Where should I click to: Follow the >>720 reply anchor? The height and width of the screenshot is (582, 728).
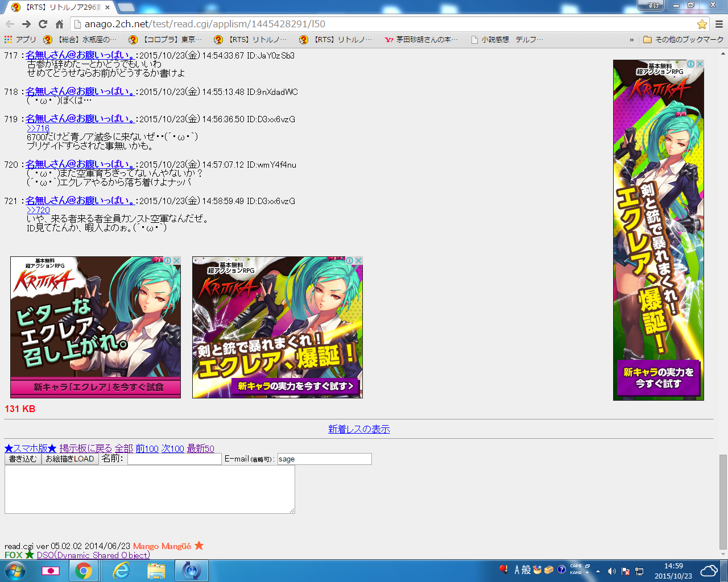click(x=38, y=210)
